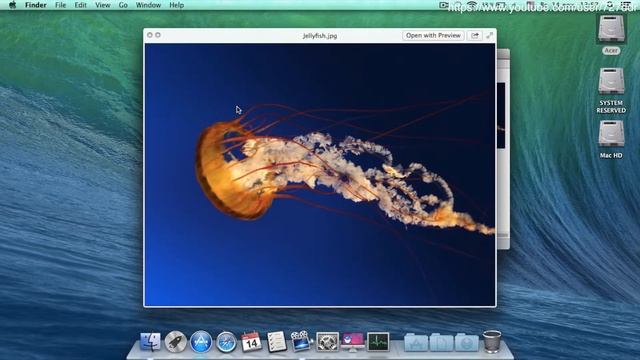Enter full screen in Quick Look window

click(489, 36)
